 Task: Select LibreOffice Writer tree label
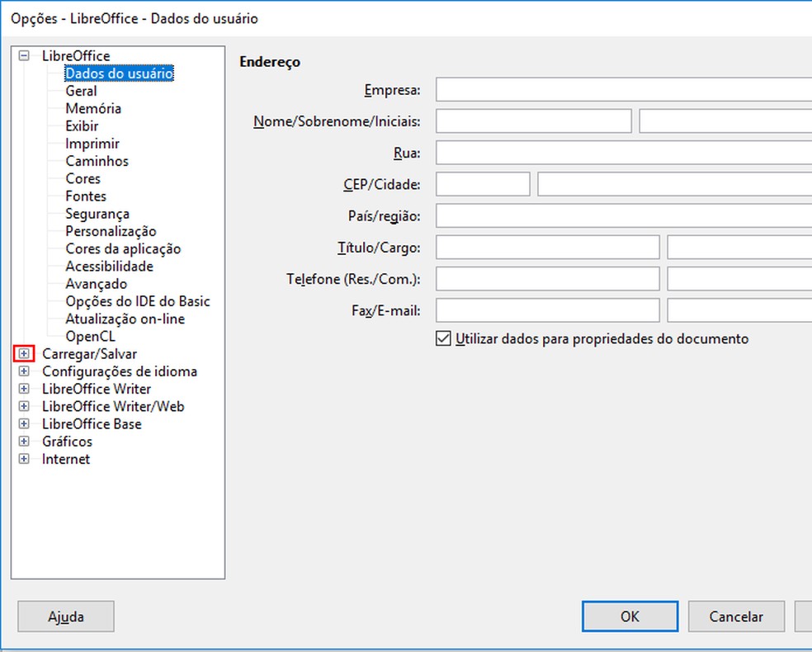pos(97,389)
